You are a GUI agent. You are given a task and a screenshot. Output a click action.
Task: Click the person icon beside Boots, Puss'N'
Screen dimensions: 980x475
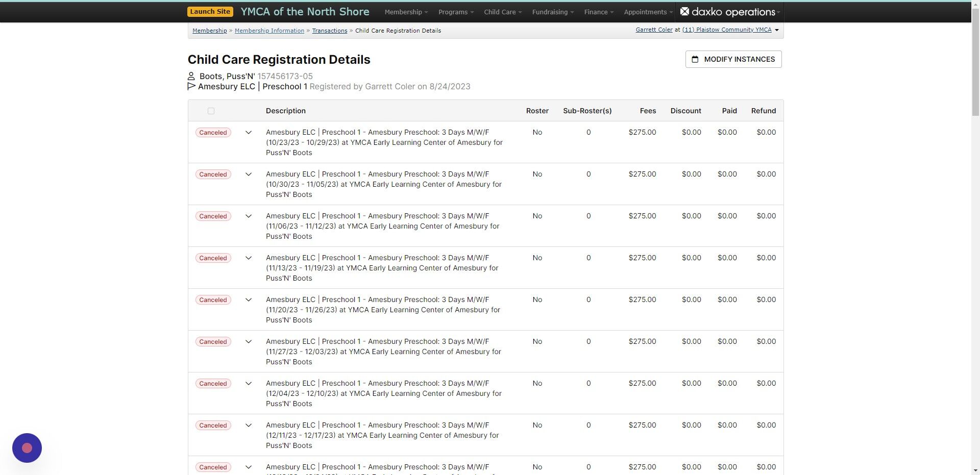pyautogui.click(x=191, y=76)
